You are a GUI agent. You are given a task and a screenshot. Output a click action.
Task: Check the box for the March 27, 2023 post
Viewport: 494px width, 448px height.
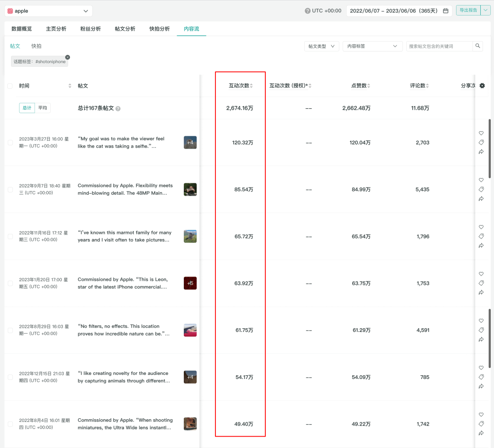pos(10,143)
